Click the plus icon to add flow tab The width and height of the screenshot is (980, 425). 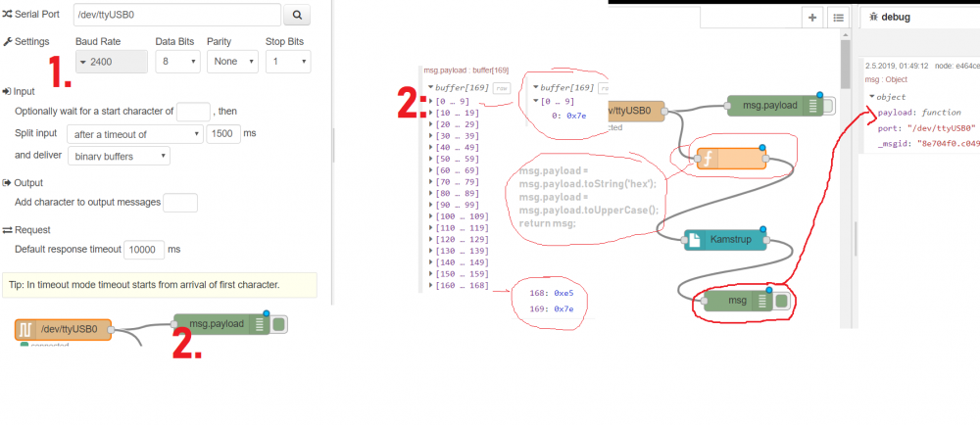(x=812, y=17)
